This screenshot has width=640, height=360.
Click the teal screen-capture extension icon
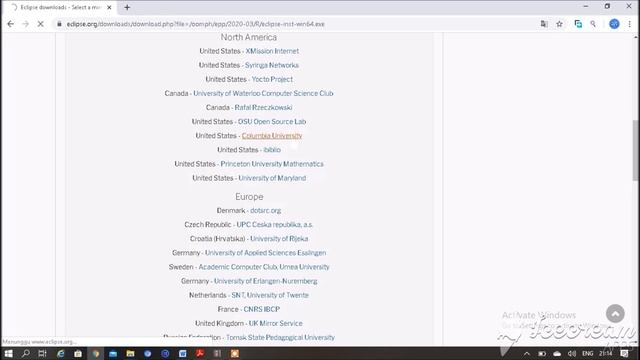578,24
